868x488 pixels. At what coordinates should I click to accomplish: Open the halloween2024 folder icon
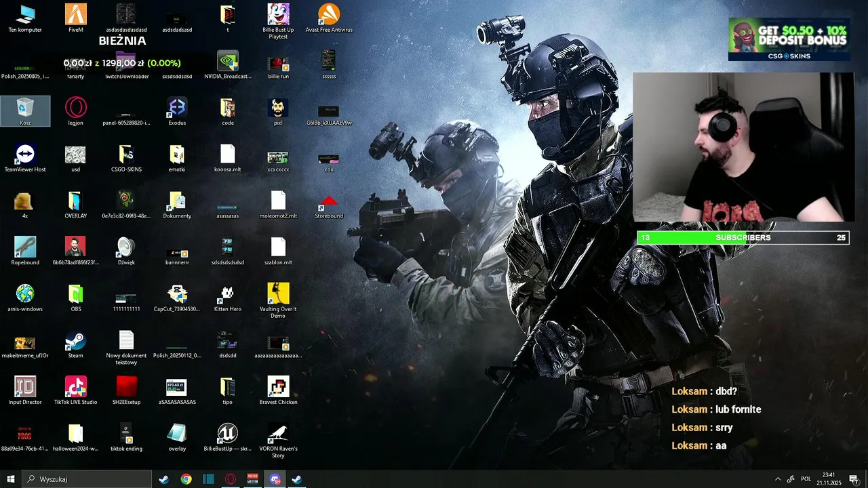click(x=75, y=437)
